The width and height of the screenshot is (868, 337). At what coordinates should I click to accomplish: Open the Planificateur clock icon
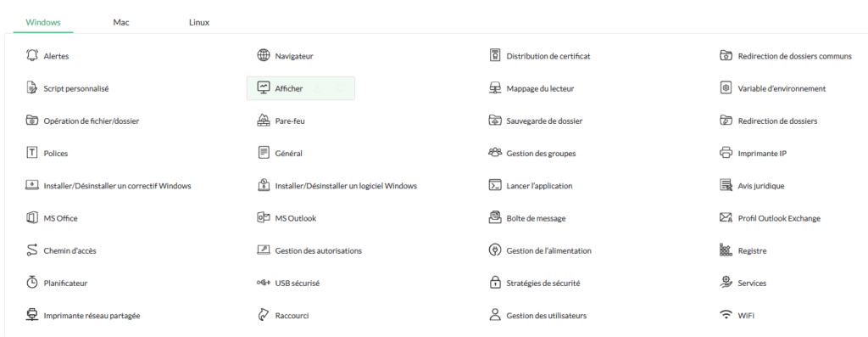coord(32,282)
